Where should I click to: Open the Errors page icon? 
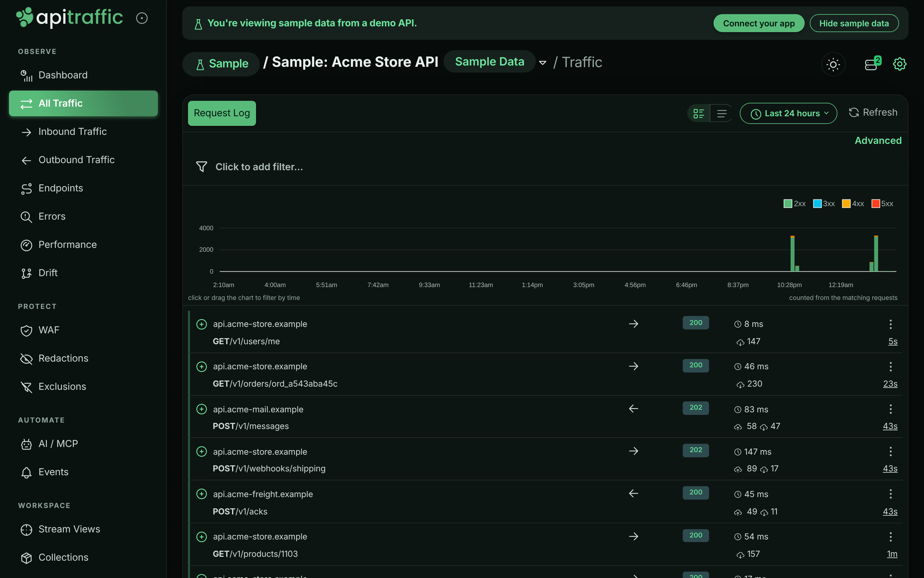pyautogui.click(x=26, y=217)
